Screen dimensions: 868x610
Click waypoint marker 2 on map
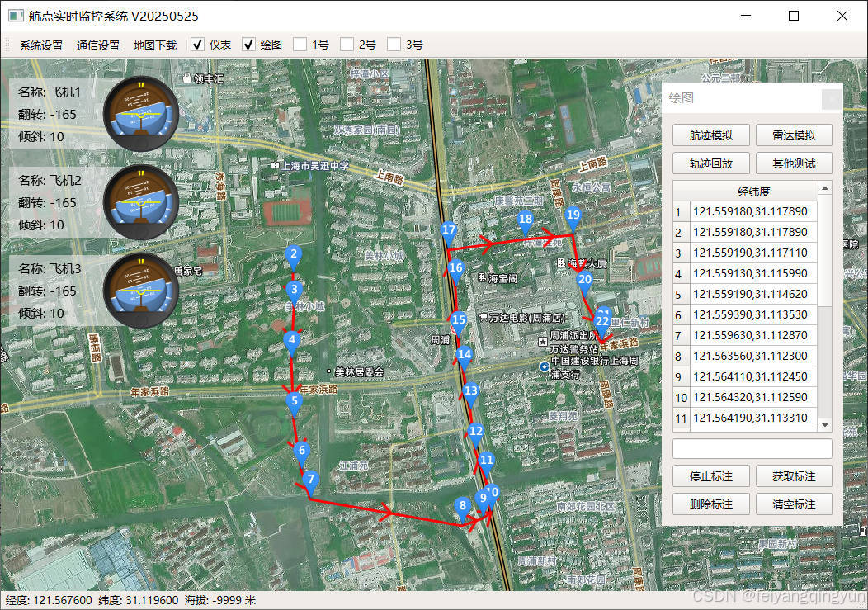294,257
